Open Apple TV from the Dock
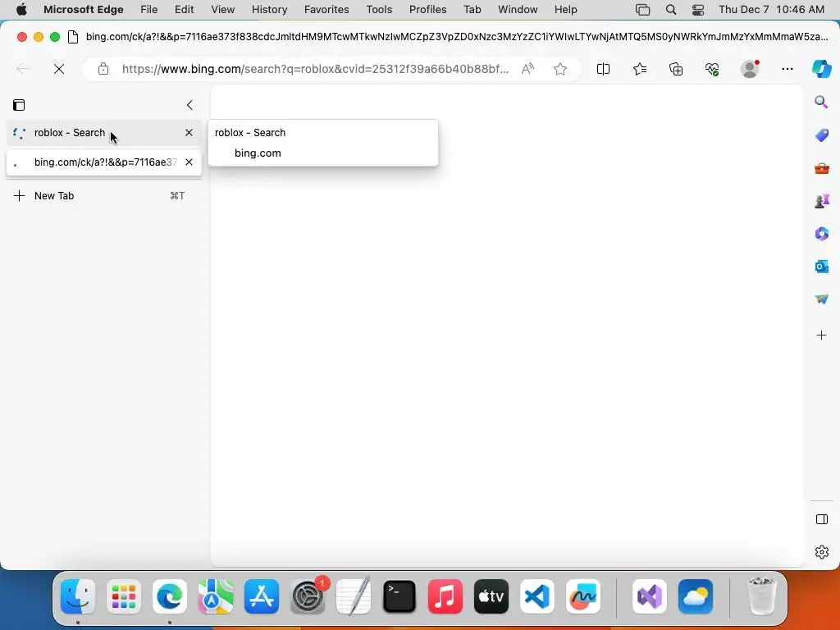 pos(491,596)
